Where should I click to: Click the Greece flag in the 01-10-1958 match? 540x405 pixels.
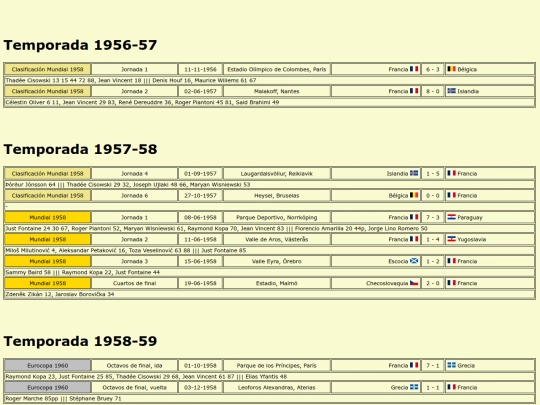(x=451, y=365)
